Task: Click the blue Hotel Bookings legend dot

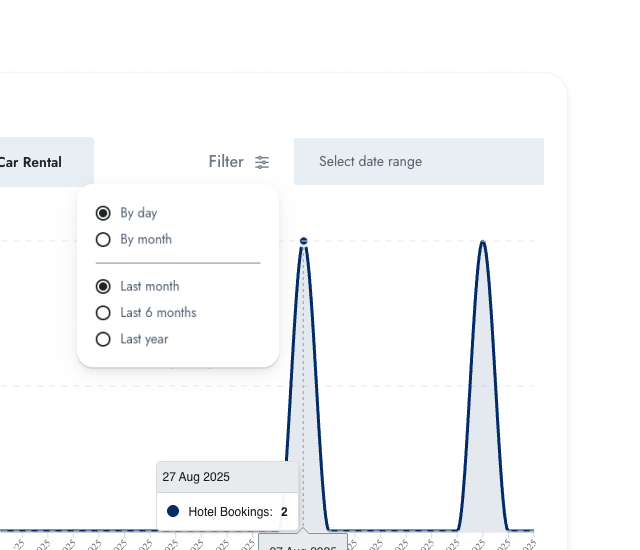Action: point(173,511)
